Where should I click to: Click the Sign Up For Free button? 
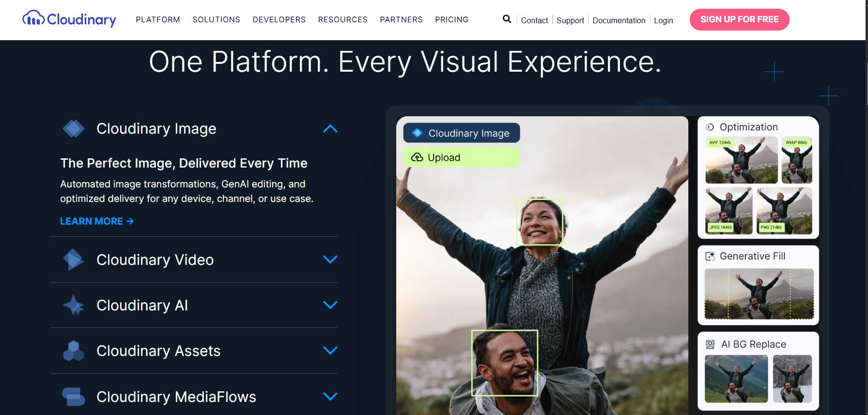click(x=740, y=19)
